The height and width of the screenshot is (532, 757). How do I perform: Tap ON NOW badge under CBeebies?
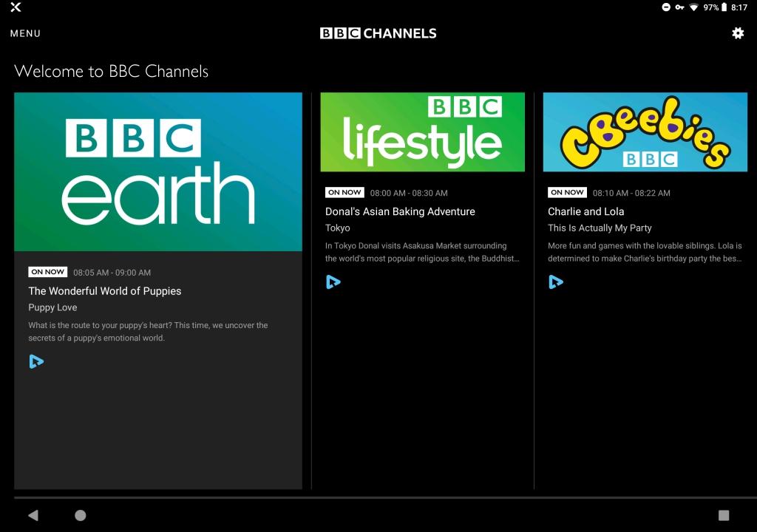[x=567, y=192]
